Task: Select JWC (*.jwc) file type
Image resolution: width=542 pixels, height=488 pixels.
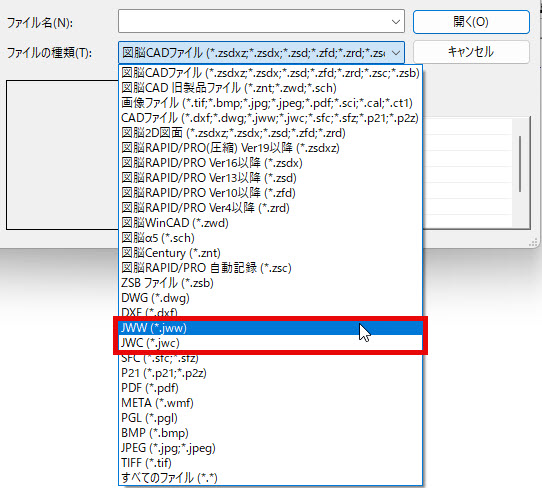Action: (x=270, y=342)
